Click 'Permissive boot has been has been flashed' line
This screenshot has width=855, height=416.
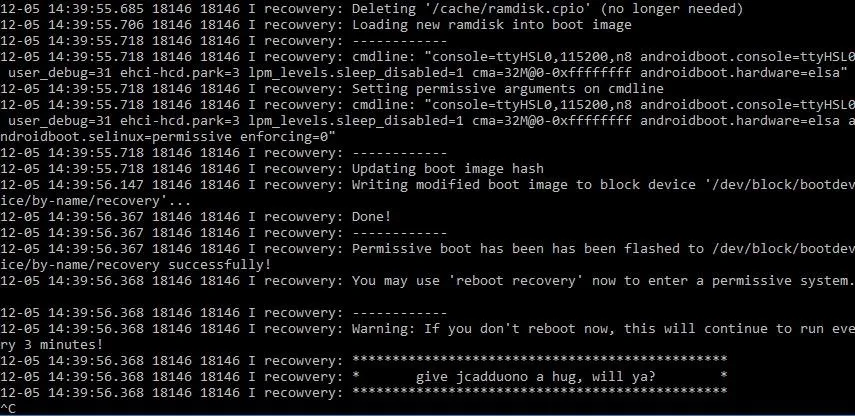(428, 249)
